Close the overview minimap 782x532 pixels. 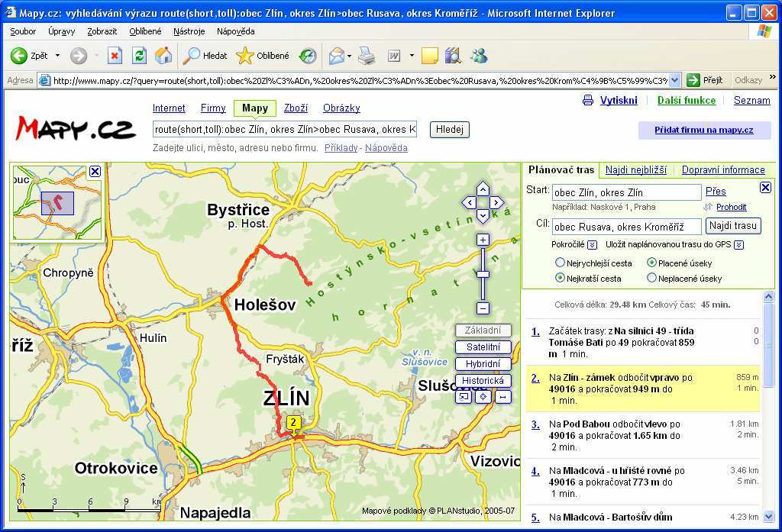pos(95,172)
